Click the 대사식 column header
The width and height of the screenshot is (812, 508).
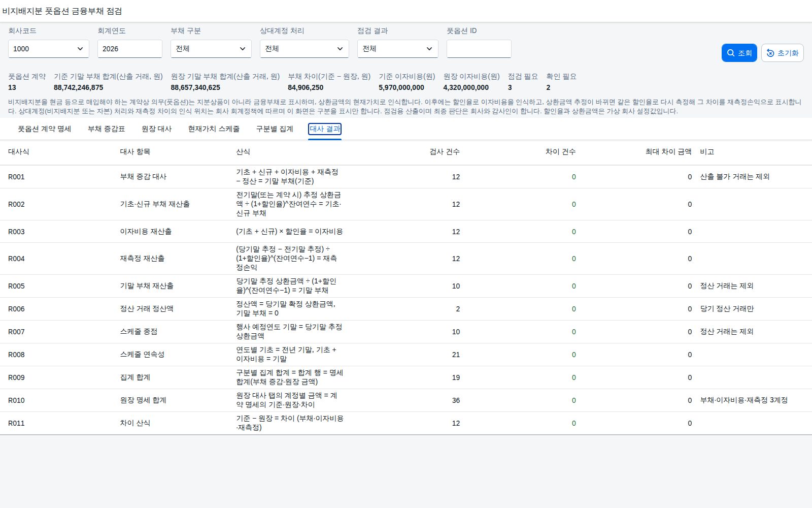tap(19, 152)
